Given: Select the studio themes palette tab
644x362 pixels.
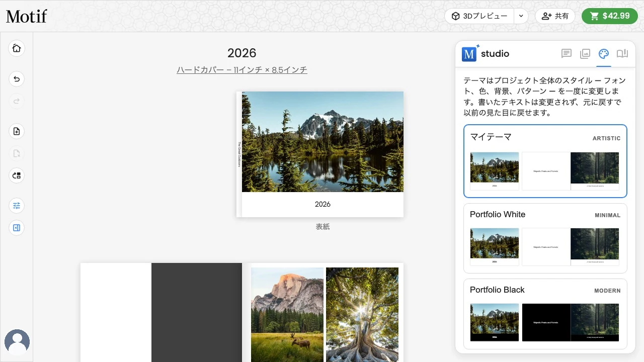Looking at the screenshot, I should [604, 54].
